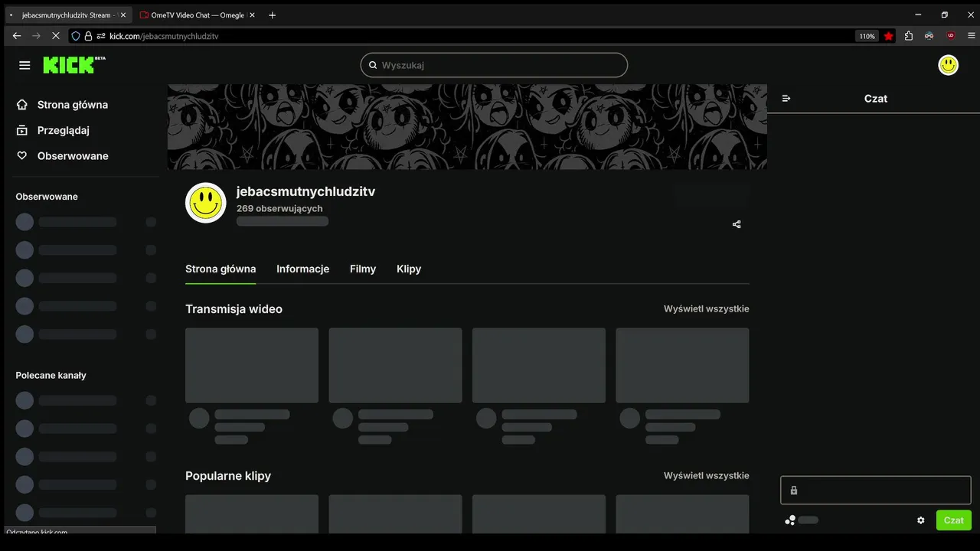Collapse the chat panel with arrow icon
Screen dimensions: 980x551
(x=786, y=99)
